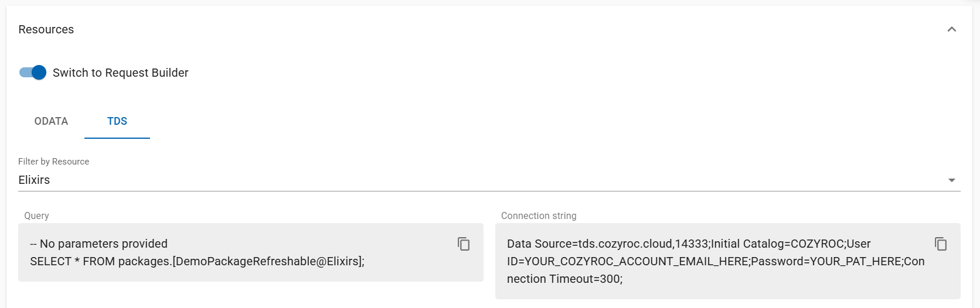This screenshot has height=308, width=980.
Task: Click the "Connection string" field label
Action: point(539,215)
